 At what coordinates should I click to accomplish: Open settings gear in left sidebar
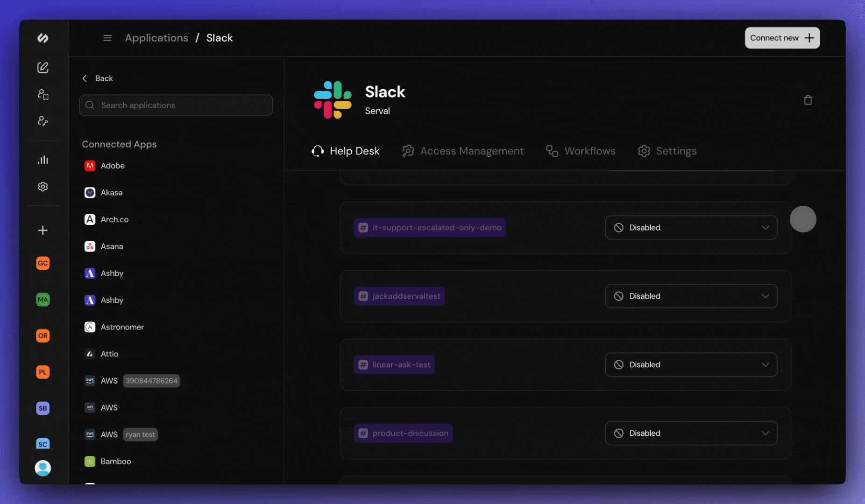43,186
